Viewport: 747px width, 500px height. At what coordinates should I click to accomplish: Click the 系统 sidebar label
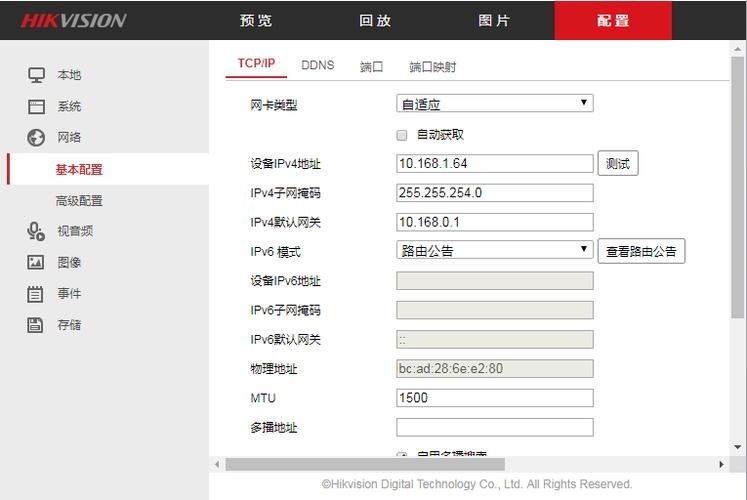click(x=69, y=106)
